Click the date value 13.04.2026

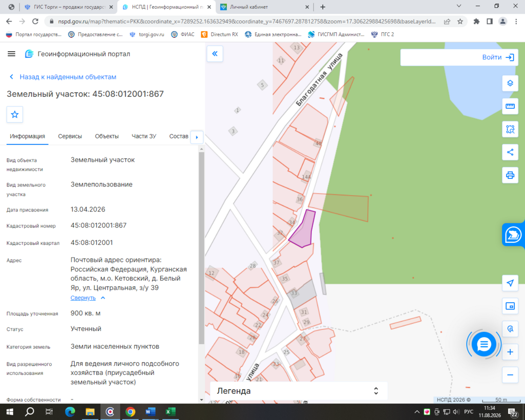(x=88, y=209)
